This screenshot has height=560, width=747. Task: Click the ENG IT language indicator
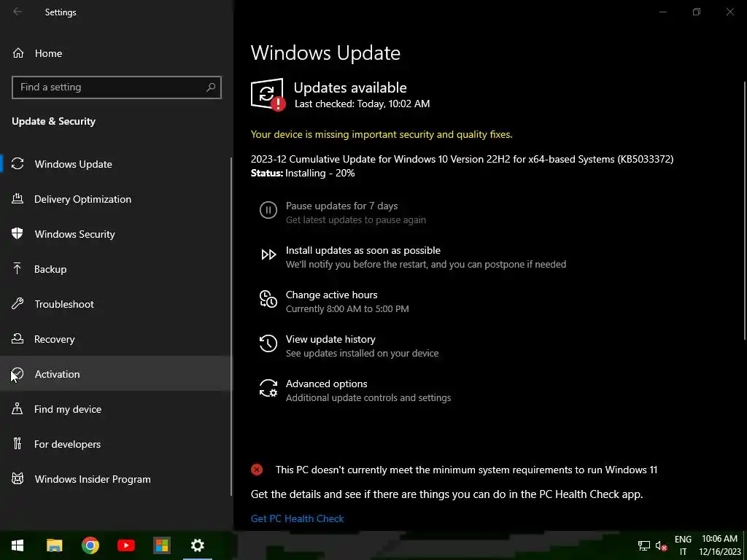tap(683, 545)
